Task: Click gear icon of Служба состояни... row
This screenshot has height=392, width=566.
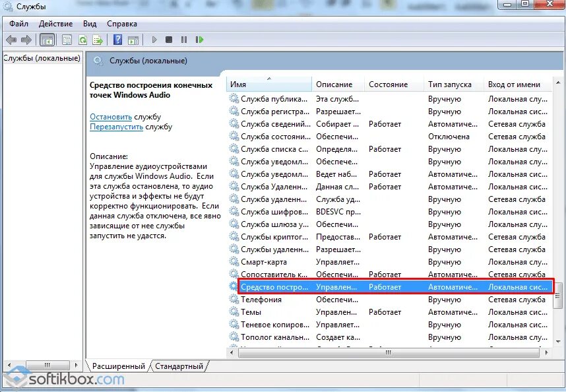Action: [x=234, y=137]
